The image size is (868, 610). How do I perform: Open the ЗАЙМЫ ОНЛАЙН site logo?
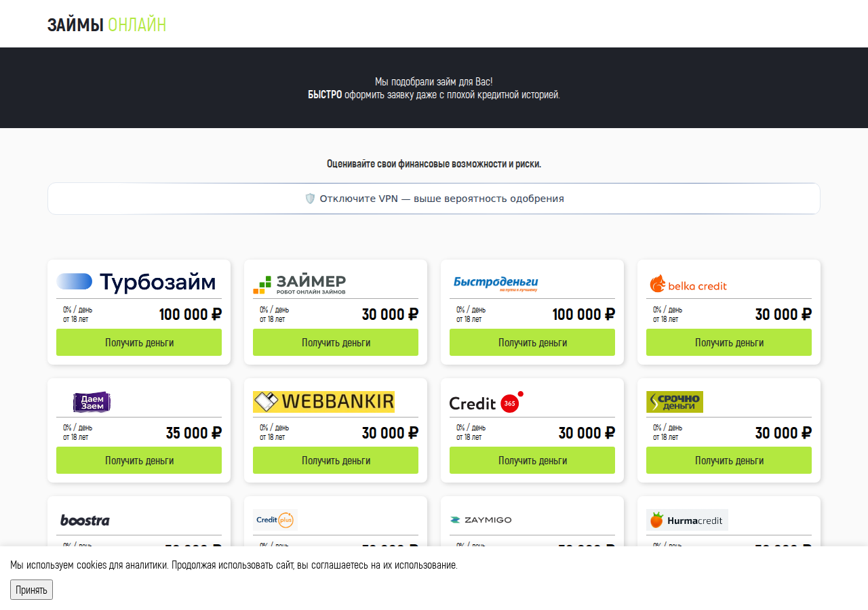tap(106, 24)
